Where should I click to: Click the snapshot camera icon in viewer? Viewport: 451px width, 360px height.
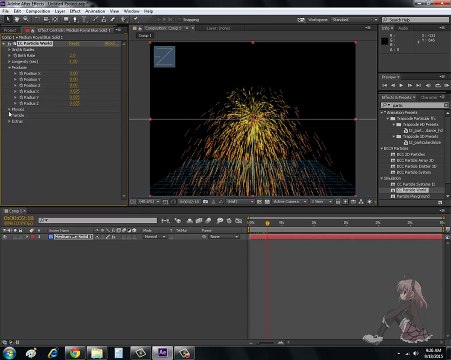[205, 202]
